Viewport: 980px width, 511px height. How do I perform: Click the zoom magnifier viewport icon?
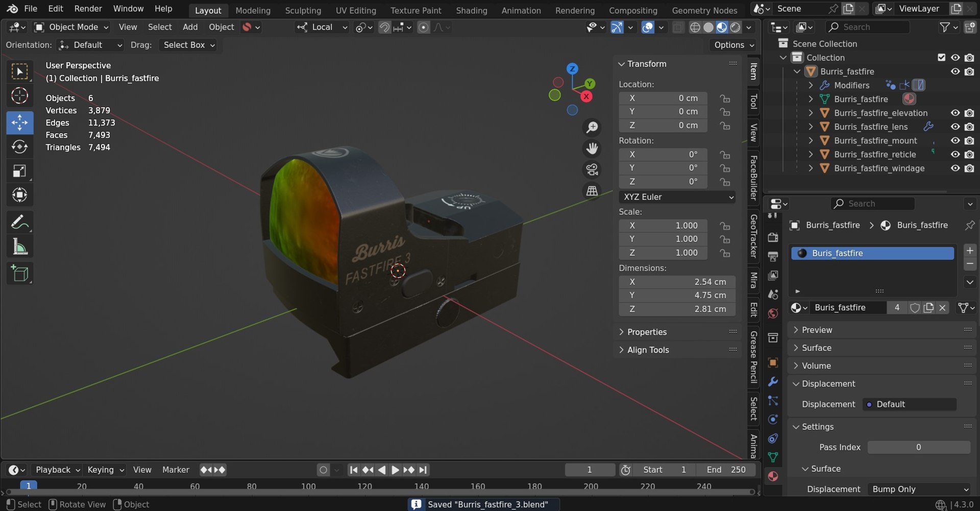pyautogui.click(x=592, y=127)
